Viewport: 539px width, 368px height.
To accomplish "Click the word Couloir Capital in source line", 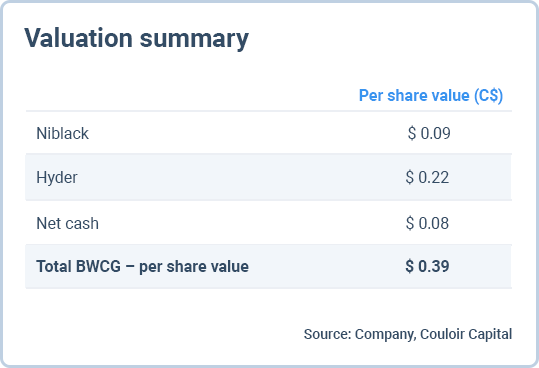I will 466,334.
